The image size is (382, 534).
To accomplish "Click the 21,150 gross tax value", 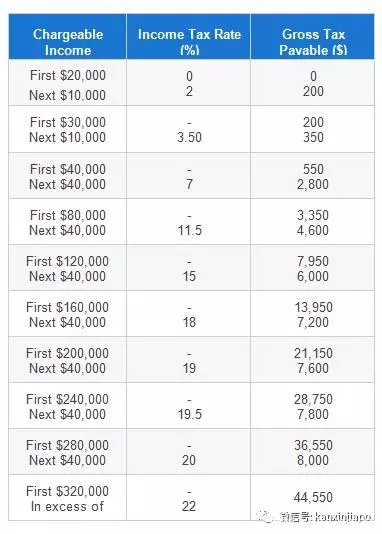I will coord(313,353).
